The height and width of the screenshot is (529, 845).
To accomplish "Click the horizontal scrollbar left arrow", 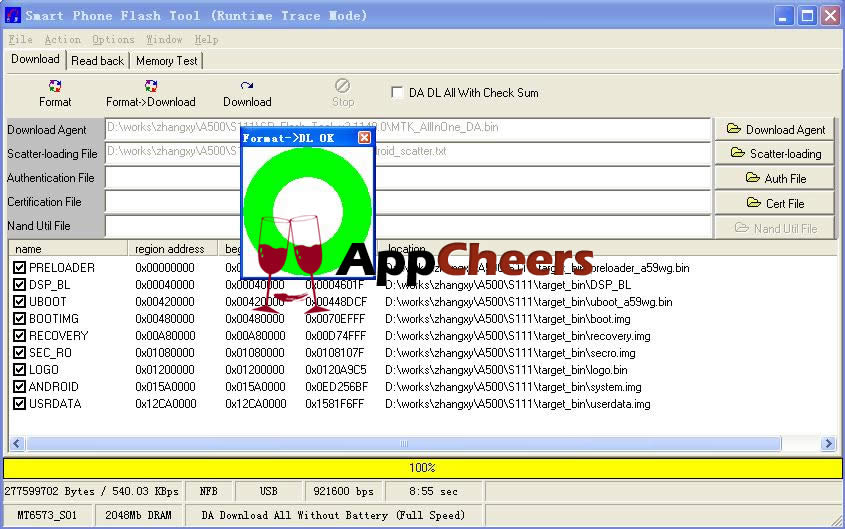I will pyautogui.click(x=17, y=443).
